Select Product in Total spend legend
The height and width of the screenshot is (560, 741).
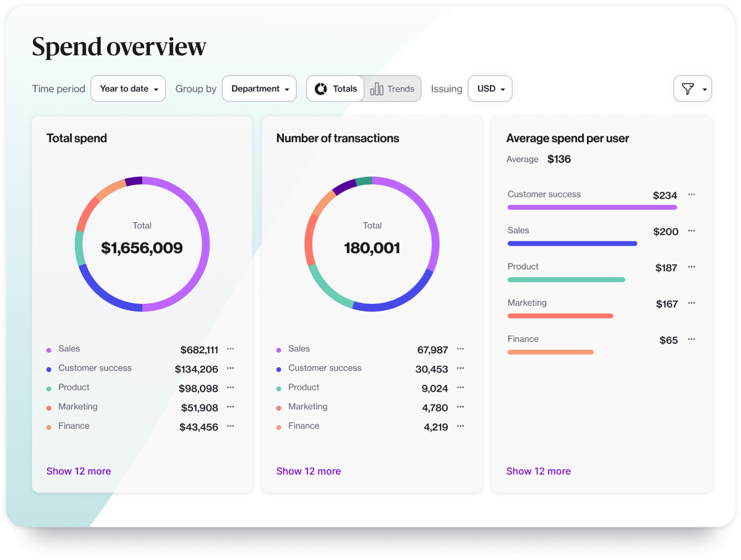[x=74, y=387]
